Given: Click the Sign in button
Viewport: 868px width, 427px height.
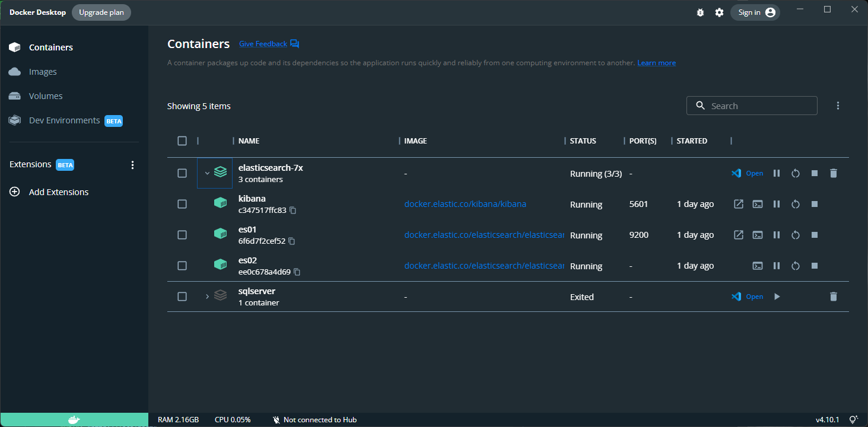Looking at the screenshot, I should [x=755, y=12].
